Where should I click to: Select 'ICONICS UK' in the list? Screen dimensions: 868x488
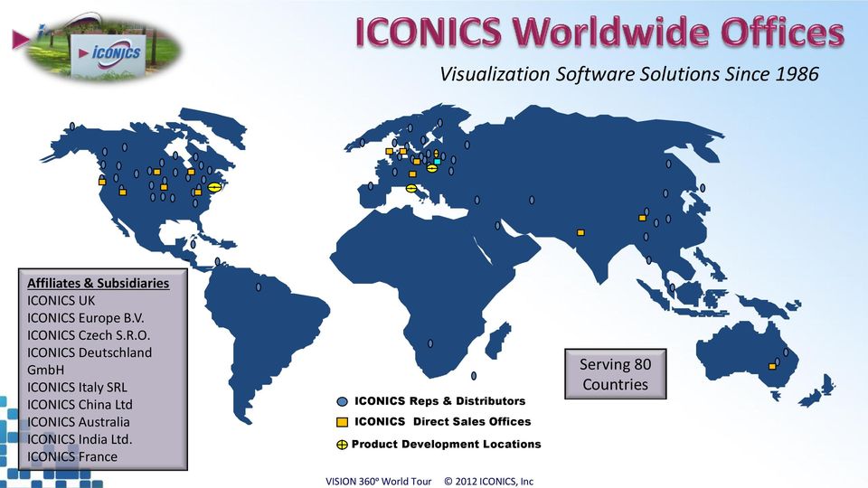61,300
